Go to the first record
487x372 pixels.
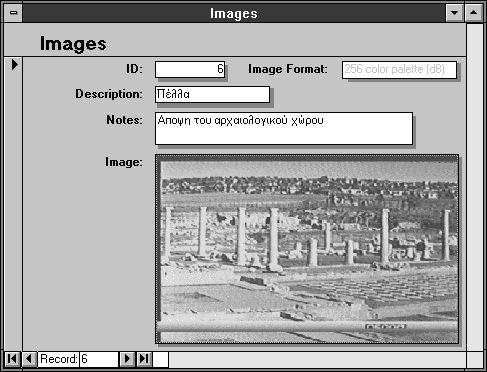12,359
